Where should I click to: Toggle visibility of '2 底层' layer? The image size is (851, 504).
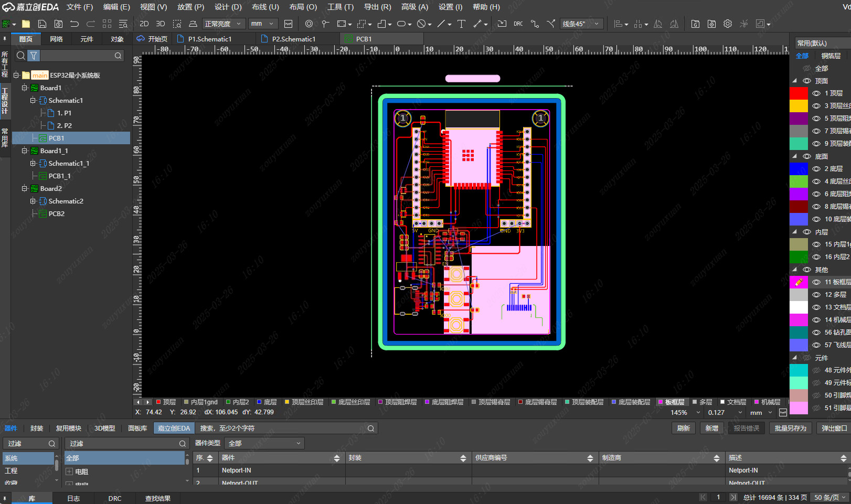coord(816,169)
